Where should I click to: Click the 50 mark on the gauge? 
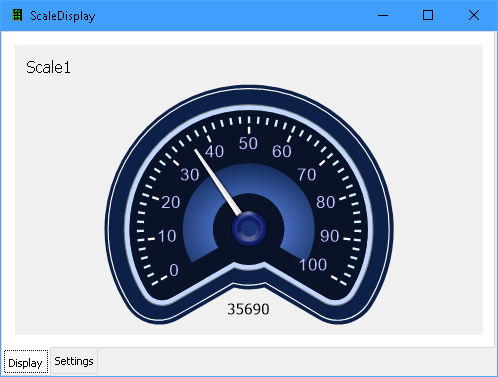click(248, 144)
